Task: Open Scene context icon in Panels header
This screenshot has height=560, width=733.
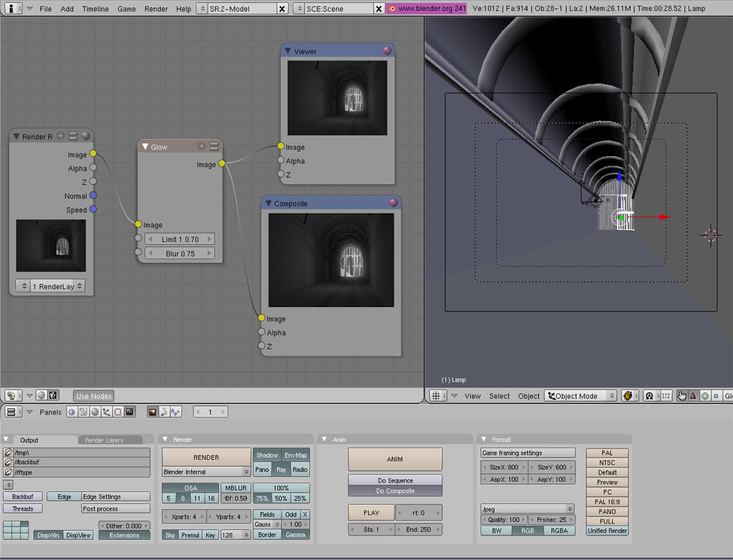Action: (x=130, y=412)
